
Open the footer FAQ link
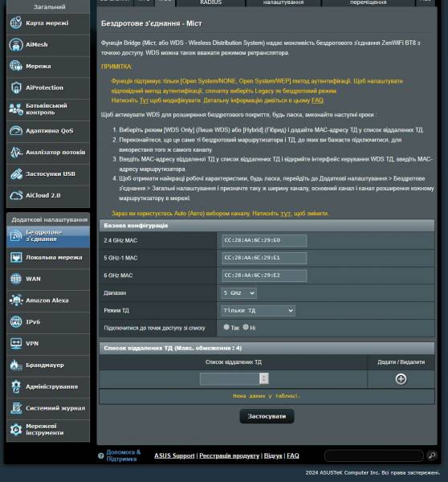[x=293, y=455]
